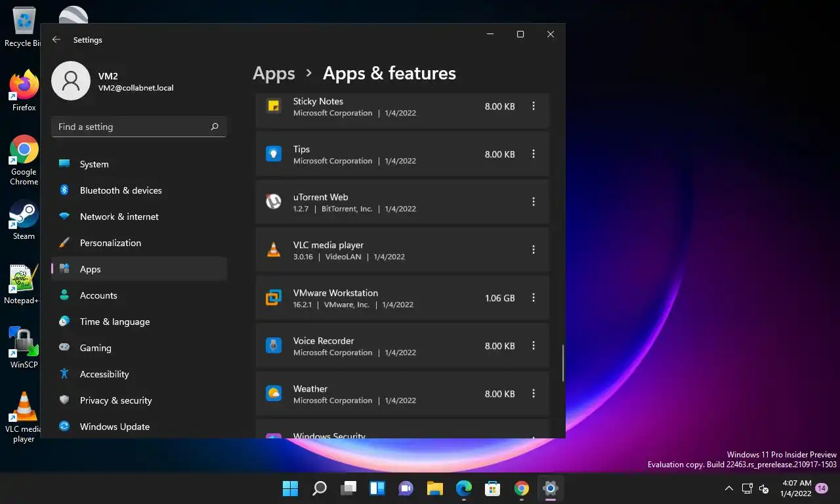840x504 pixels.
Task: Open more options for VMware Workstation
Action: point(534,298)
